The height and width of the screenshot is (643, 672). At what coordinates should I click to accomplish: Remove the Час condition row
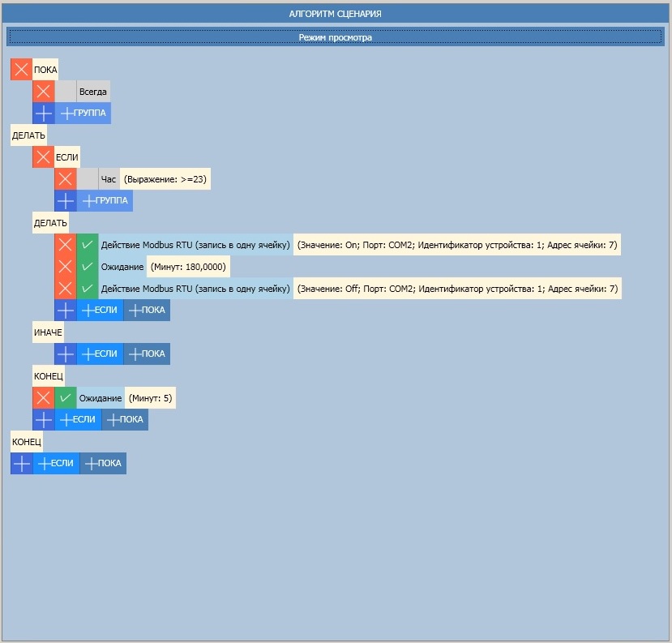point(65,178)
